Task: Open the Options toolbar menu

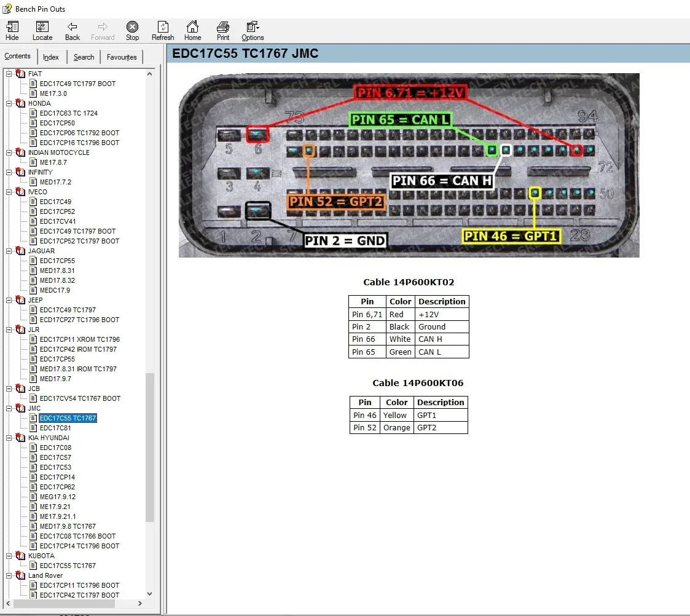Action: tap(253, 31)
